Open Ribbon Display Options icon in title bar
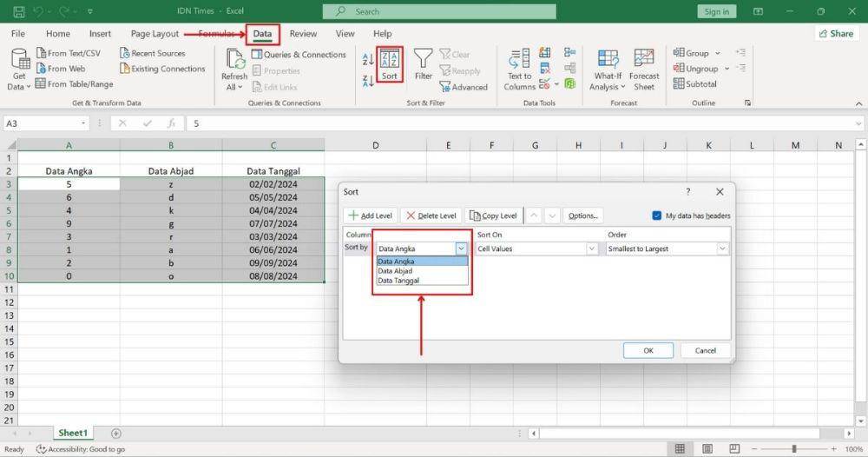 (x=758, y=11)
